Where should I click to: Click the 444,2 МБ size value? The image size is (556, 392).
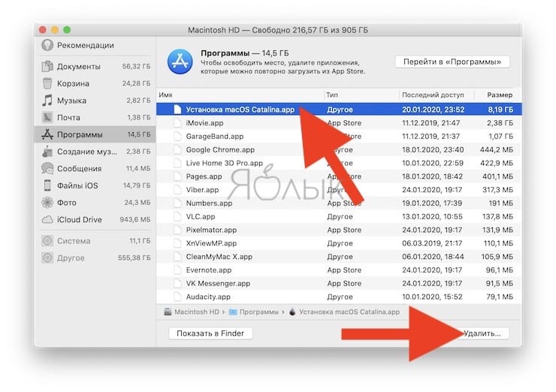click(497, 150)
